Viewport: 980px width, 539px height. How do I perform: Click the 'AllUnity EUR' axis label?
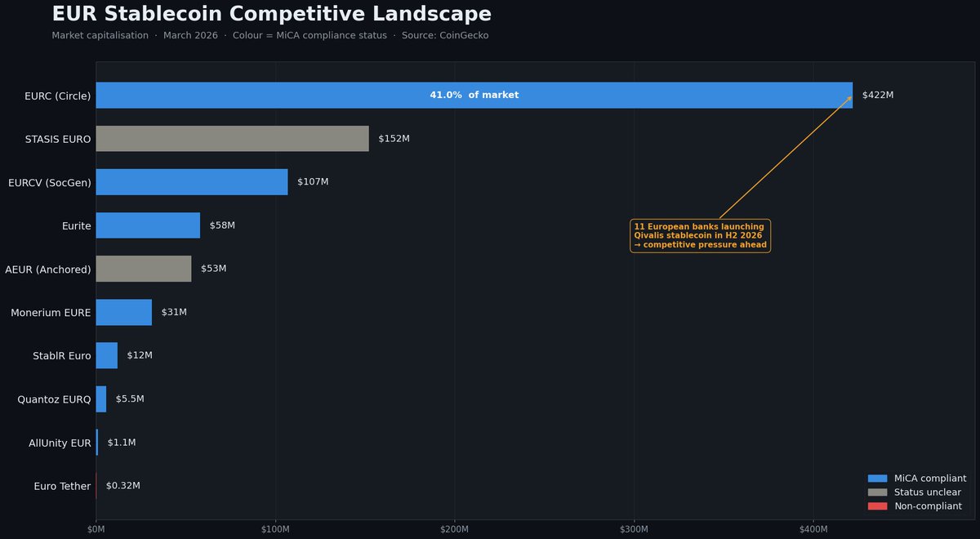(x=60, y=443)
